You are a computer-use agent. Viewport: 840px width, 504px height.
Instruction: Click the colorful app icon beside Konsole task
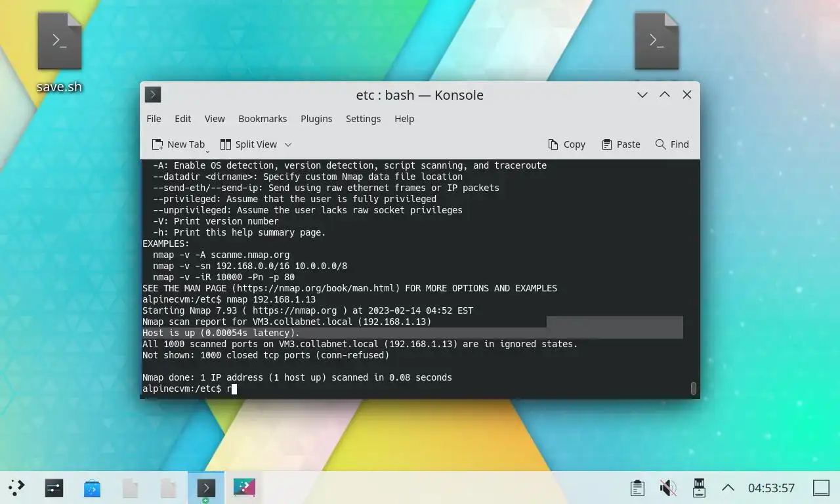click(x=244, y=488)
